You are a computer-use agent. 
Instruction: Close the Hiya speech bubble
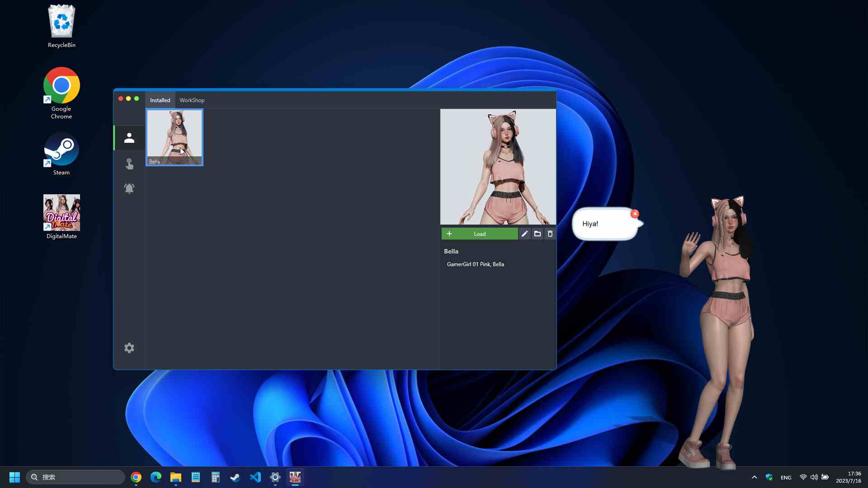pos(635,214)
